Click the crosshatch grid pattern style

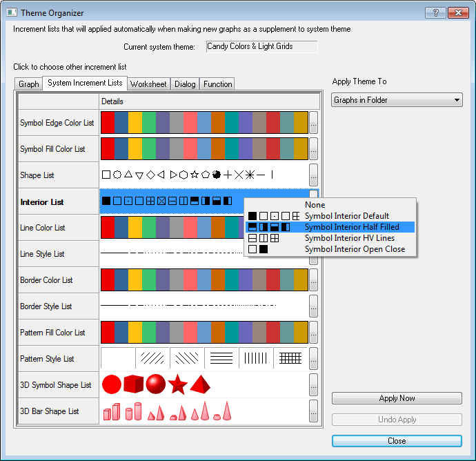290,358
